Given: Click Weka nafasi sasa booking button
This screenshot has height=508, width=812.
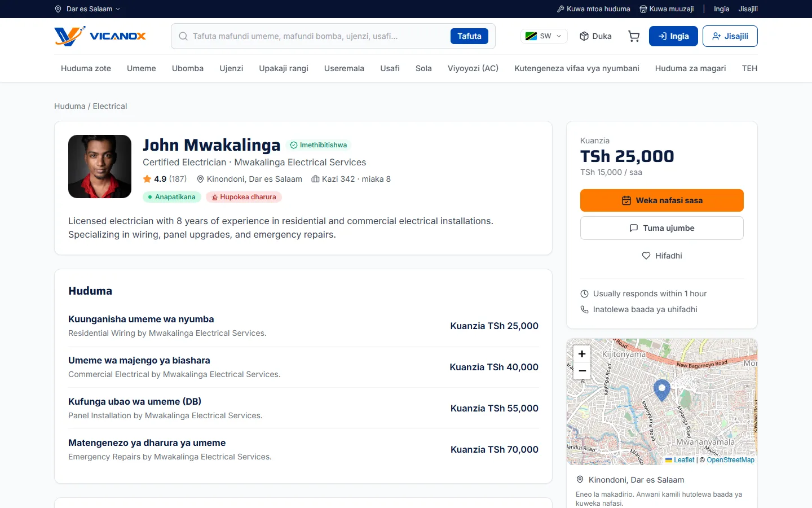Looking at the screenshot, I should click(x=662, y=200).
